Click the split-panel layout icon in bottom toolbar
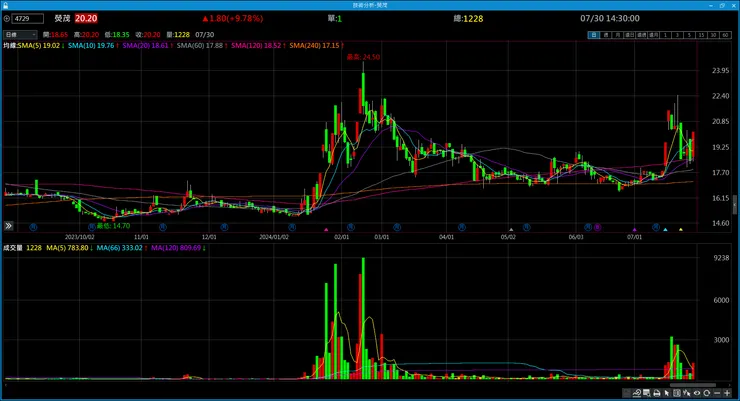 pos(677,393)
